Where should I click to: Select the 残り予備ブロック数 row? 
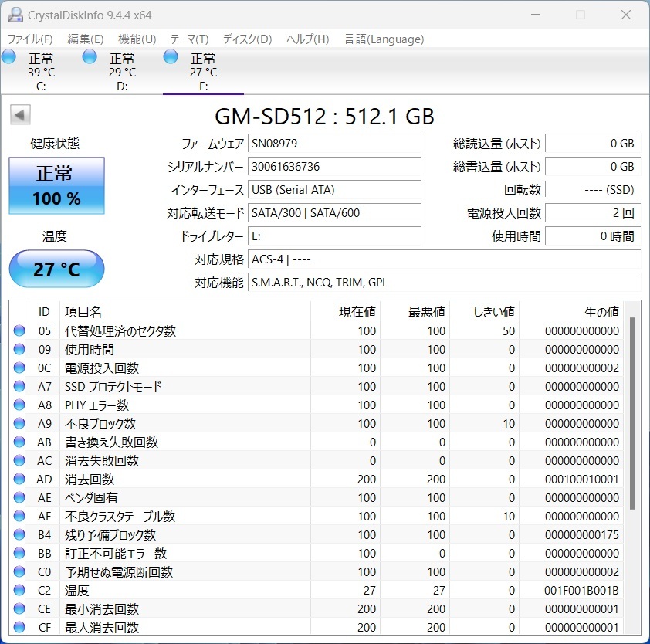click(x=110, y=535)
